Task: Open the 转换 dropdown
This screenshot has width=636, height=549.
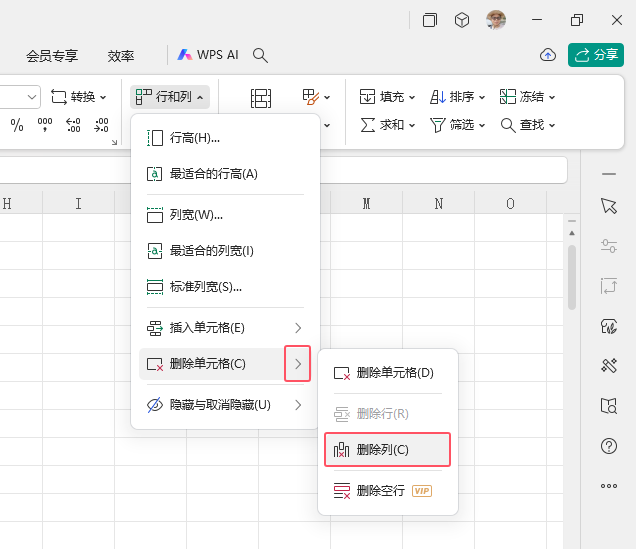Action: (78, 97)
